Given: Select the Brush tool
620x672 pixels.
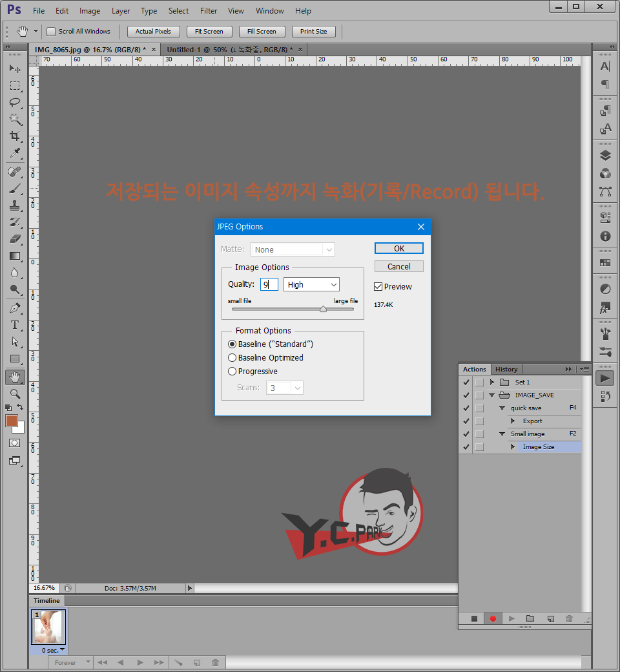Looking at the screenshot, I should (x=15, y=189).
